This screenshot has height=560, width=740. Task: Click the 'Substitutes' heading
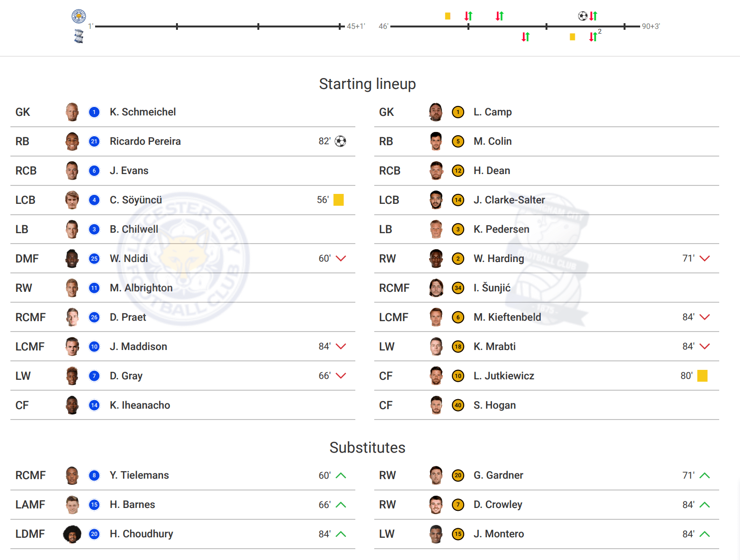coord(368,447)
